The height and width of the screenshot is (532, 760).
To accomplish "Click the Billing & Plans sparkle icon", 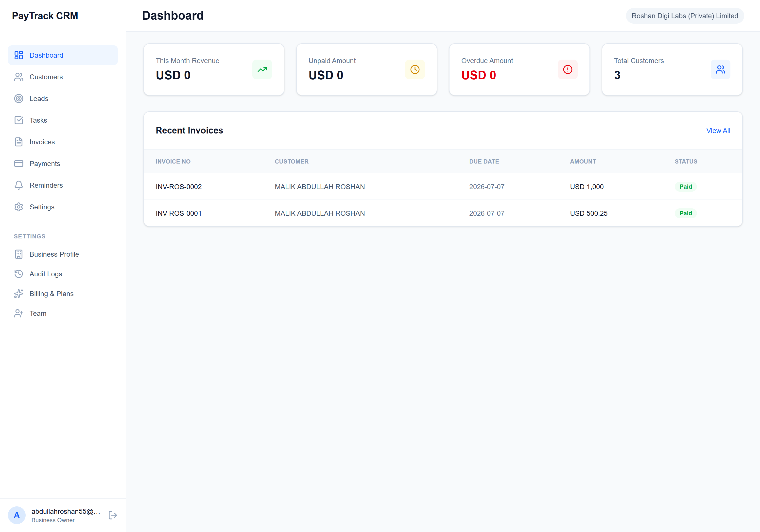I will tap(18, 293).
